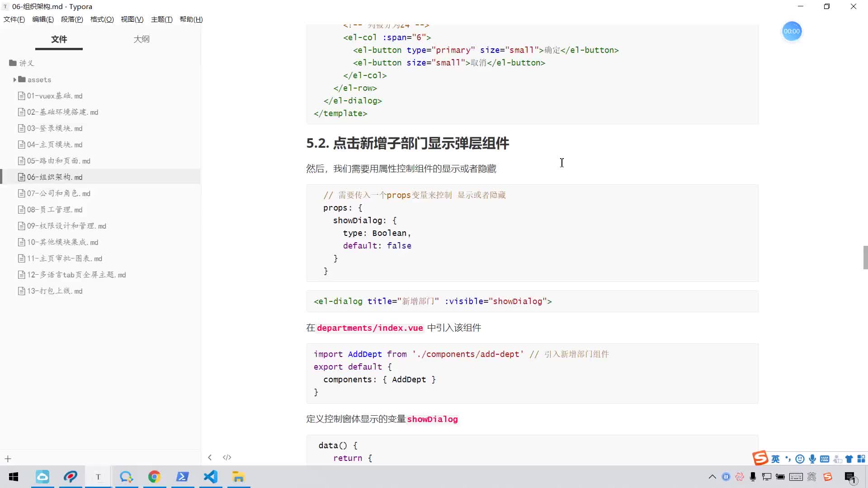Open file 03-登录模块.md
The height and width of the screenshot is (488, 868).
click(50, 128)
